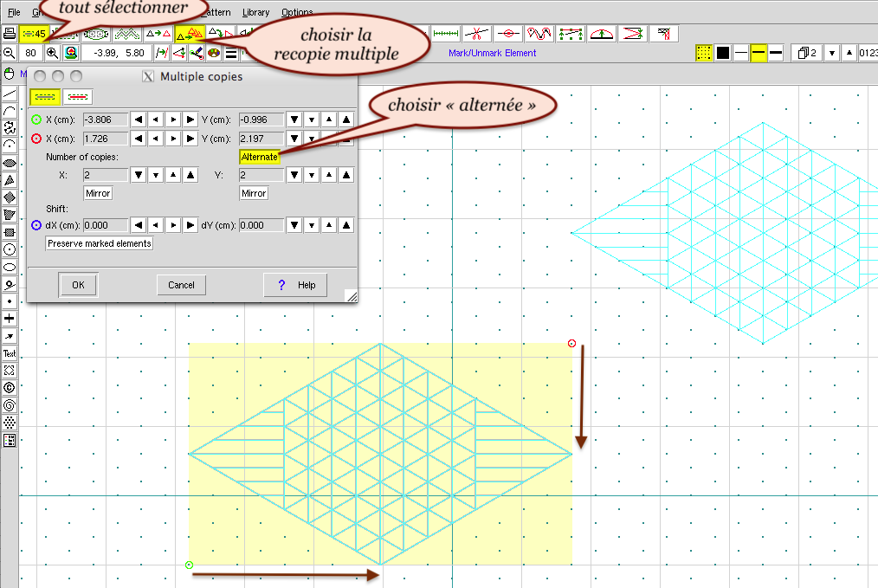Click large down arrow for first Y (cm)
The image size is (878, 588).
[294, 120]
